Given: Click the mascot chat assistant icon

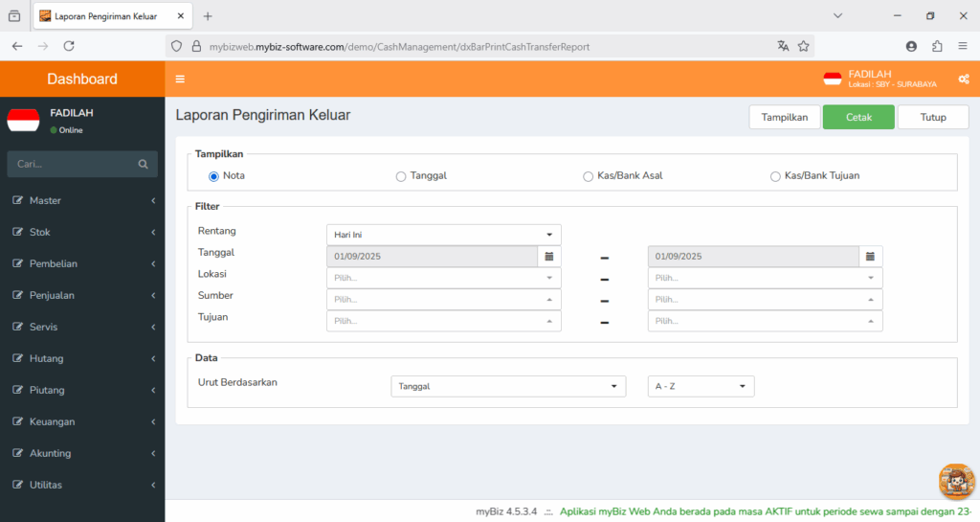Looking at the screenshot, I should click(956, 482).
